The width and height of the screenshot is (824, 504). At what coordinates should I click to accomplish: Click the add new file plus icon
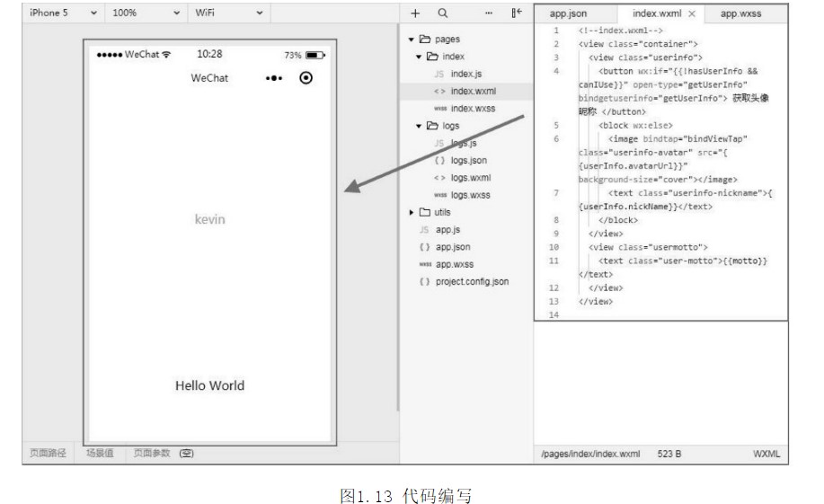click(415, 14)
